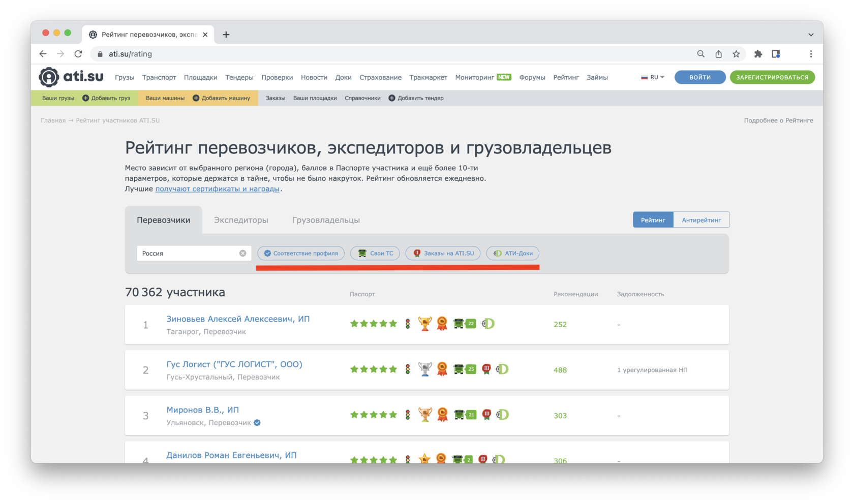Click the ATI-Доки D icon in Зиновьев row

[488, 324]
